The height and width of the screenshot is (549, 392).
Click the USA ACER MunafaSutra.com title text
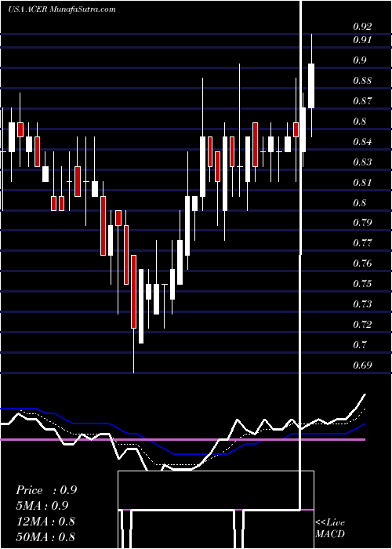point(62,9)
